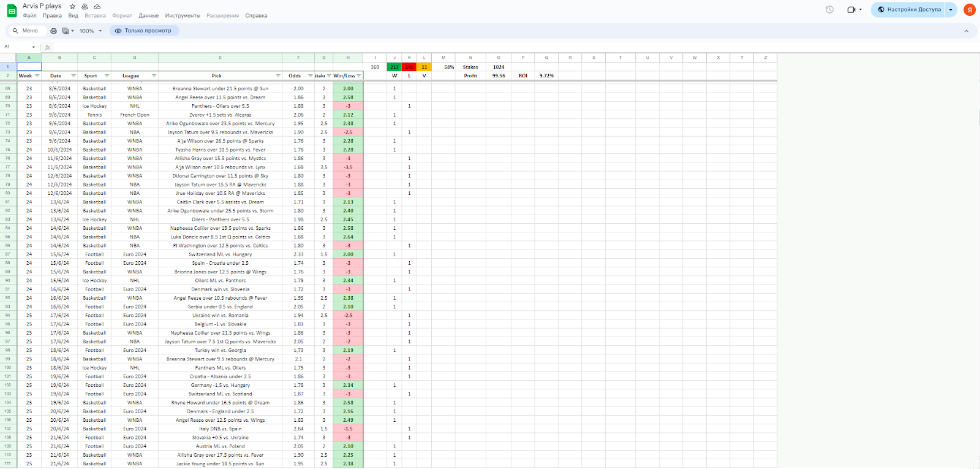The image size is (980, 469).
Task: Select the "Denmark win vs. Slovenia" cell
Action: (x=220, y=289)
